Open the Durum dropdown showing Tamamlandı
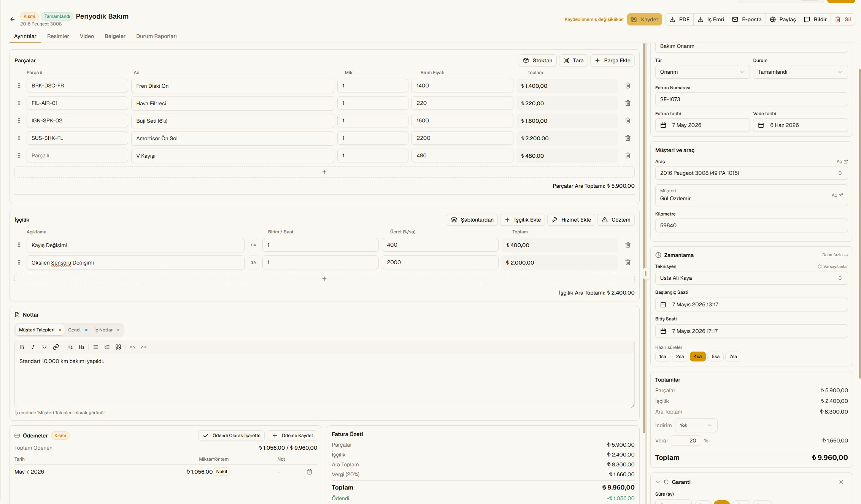This screenshot has height=504, width=861. click(x=800, y=72)
